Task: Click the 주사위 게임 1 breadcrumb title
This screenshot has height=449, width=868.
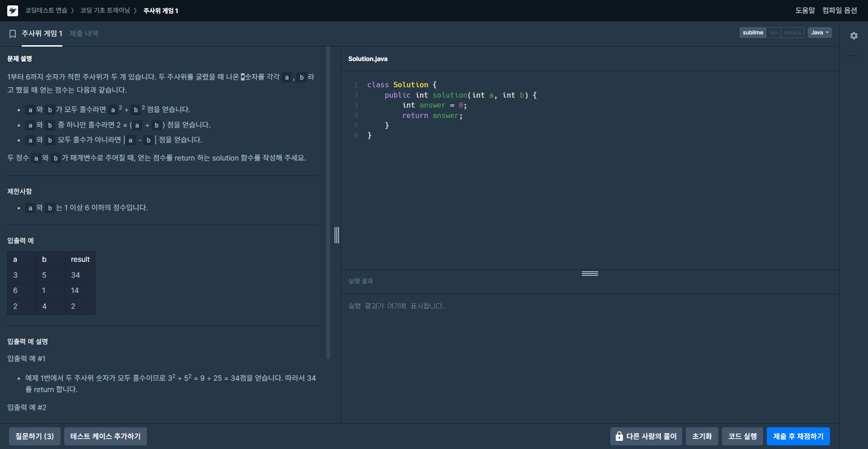Action: tap(160, 10)
